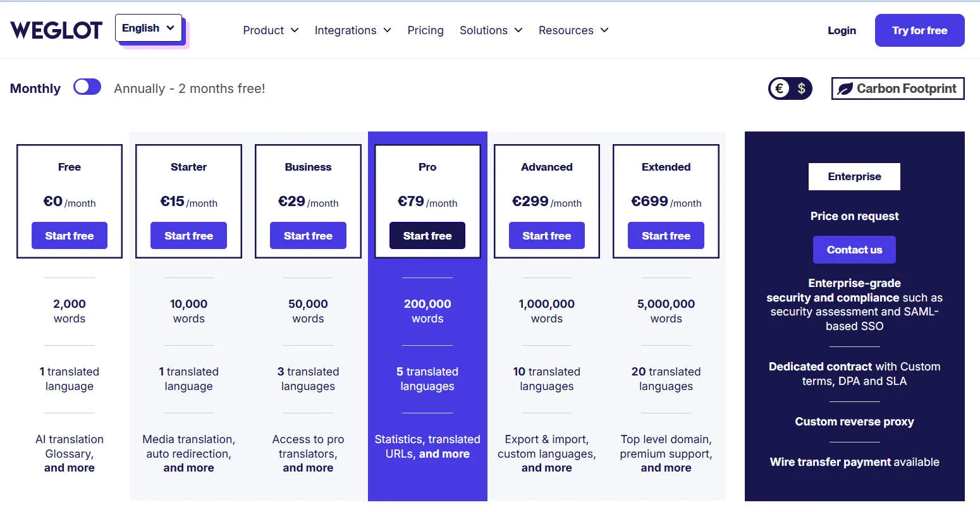Start free on the Extended plan
This screenshot has height=512, width=980.
tap(666, 236)
